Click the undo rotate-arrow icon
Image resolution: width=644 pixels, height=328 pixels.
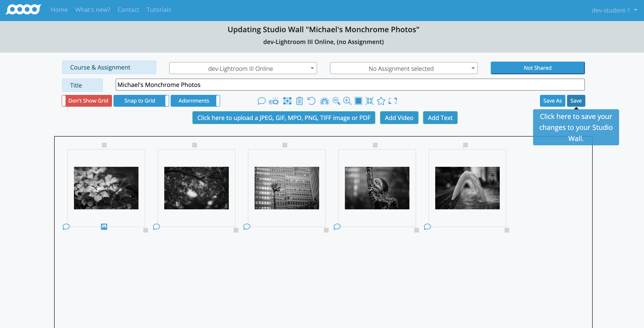(311, 101)
